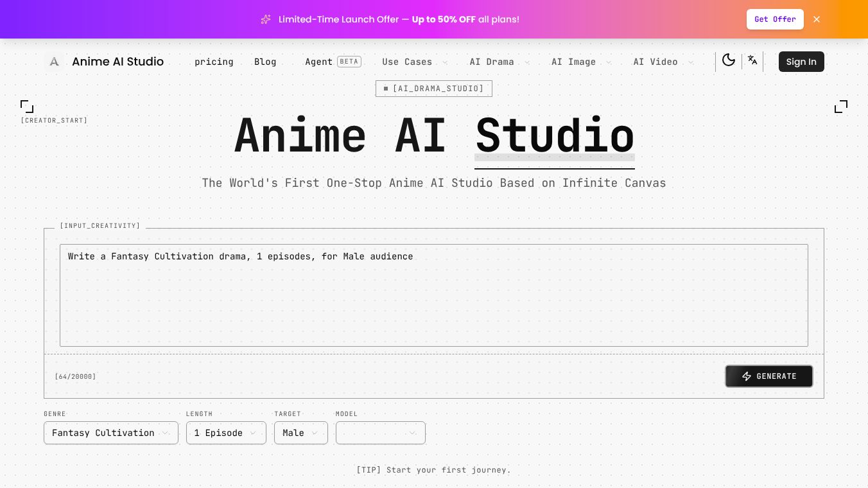Click the corner bracket icon above CREATOR_START

click(27, 107)
